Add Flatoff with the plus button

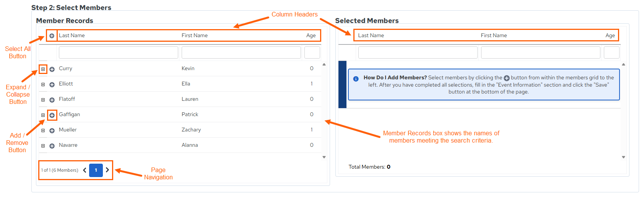point(52,100)
